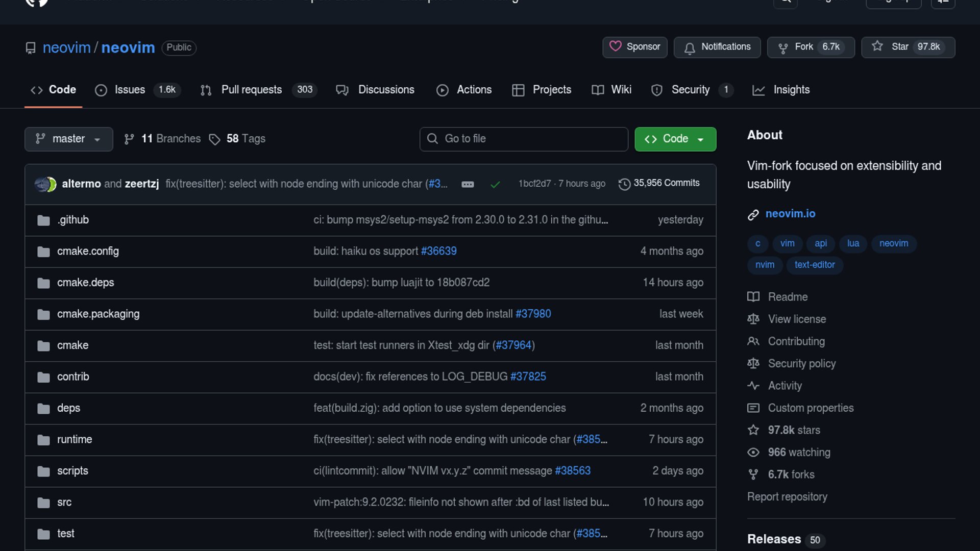Click the text-editor topic tag

click(814, 265)
